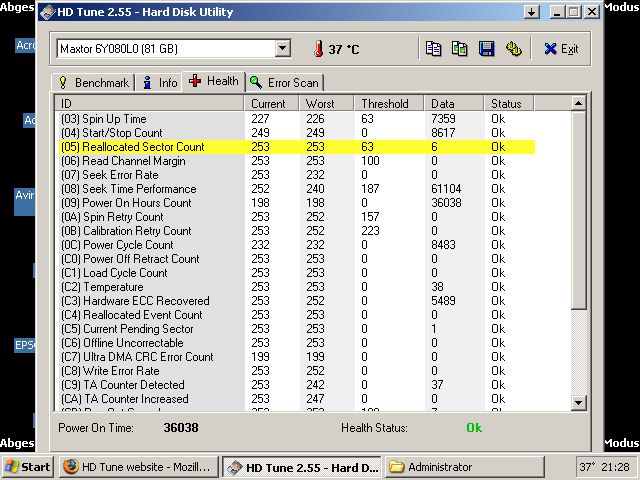Select the (03) Spin Up Time row
Screen dimensions: 640x480
point(297,119)
